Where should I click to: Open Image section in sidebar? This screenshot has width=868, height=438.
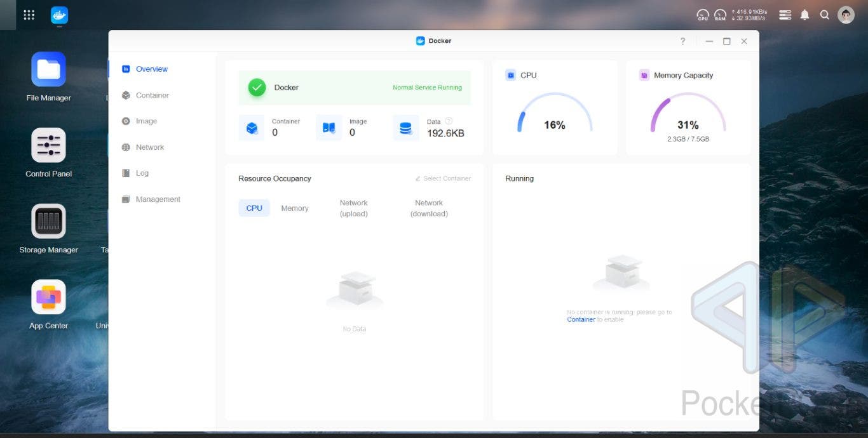tap(146, 121)
